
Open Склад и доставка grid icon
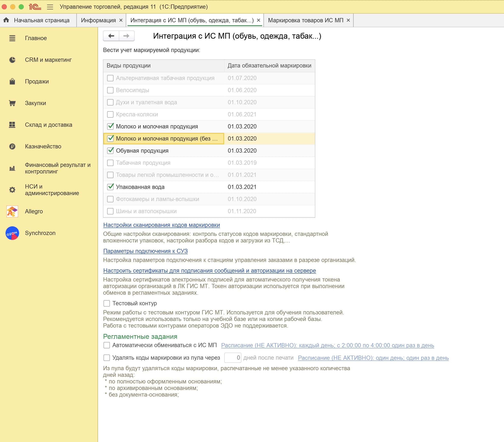[x=12, y=125]
